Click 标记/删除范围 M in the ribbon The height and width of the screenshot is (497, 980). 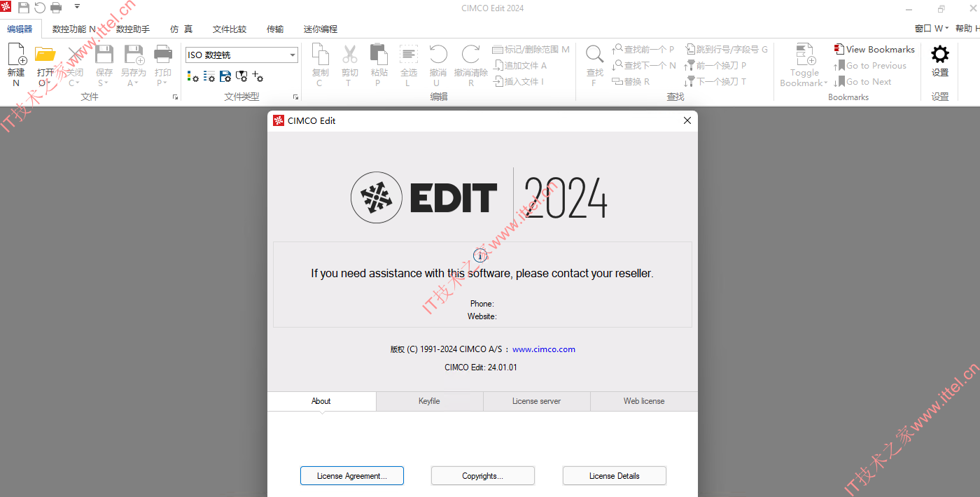tap(531, 50)
